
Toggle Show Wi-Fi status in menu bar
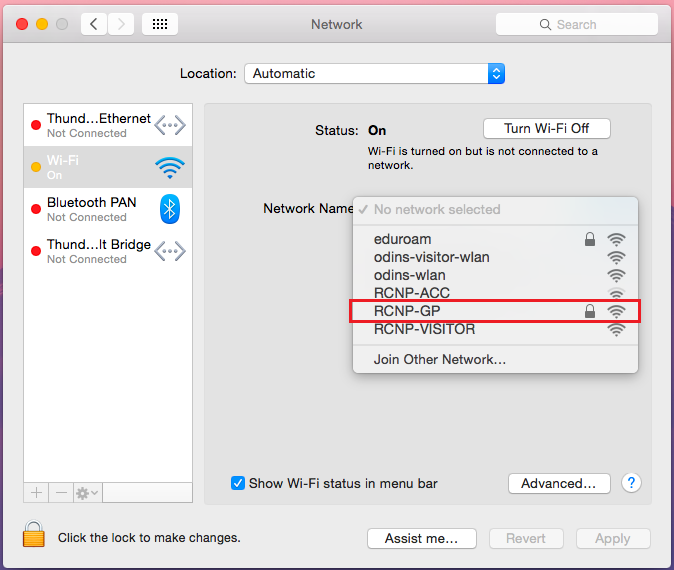pyautogui.click(x=238, y=483)
